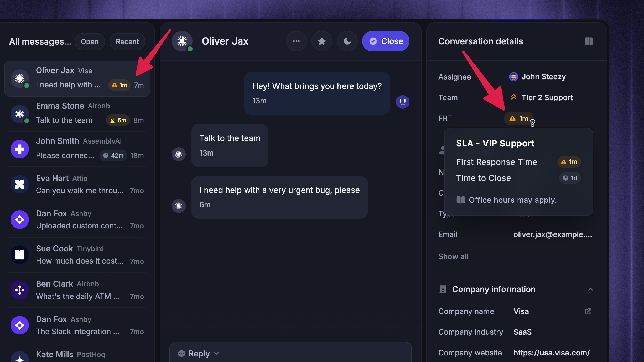Select the Open filter pill

coord(90,42)
